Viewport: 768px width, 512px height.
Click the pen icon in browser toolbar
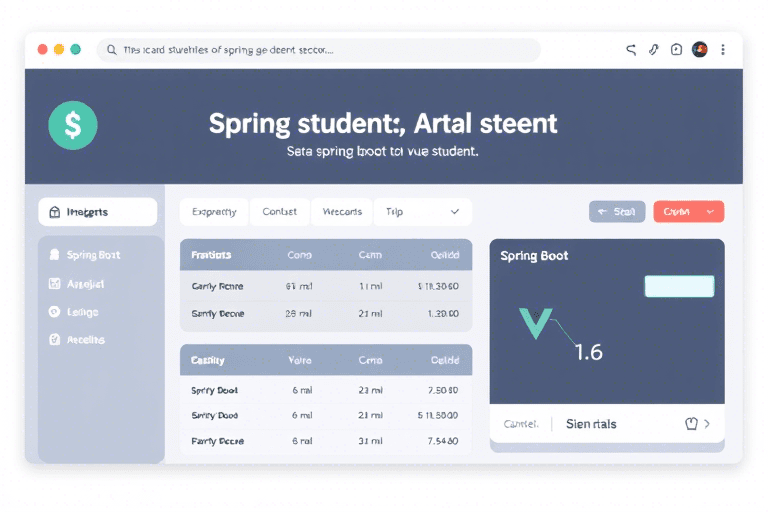(x=654, y=49)
